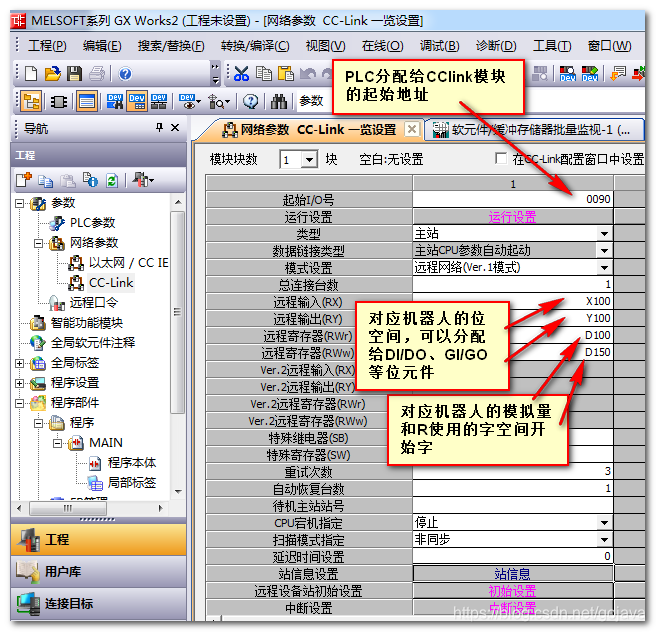Click the new data icon in Navigation toolbar
This screenshot has height=632, width=656.
click(23, 180)
